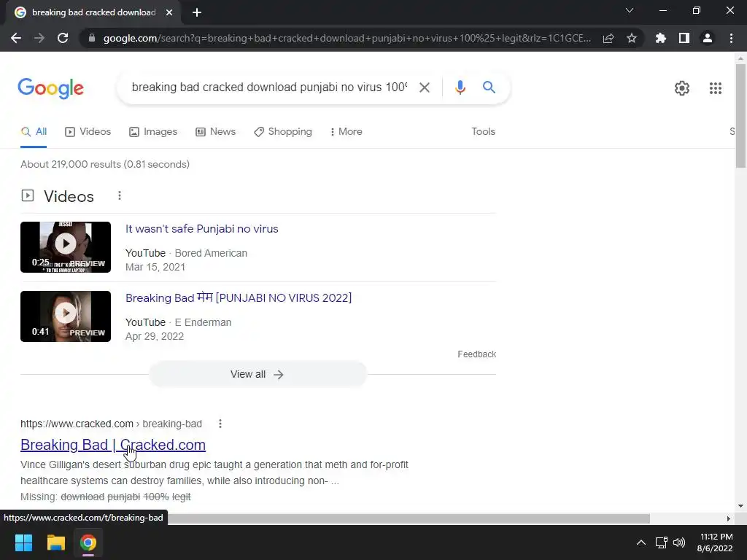
Task: Play the 0:25 video preview thumbnail
Action: 66,247
